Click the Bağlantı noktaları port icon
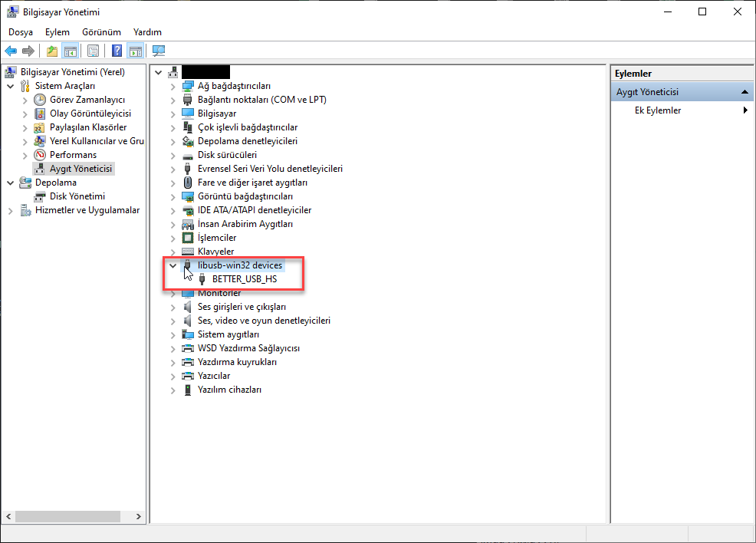This screenshot has width=756, height=543. click(188, 100)
